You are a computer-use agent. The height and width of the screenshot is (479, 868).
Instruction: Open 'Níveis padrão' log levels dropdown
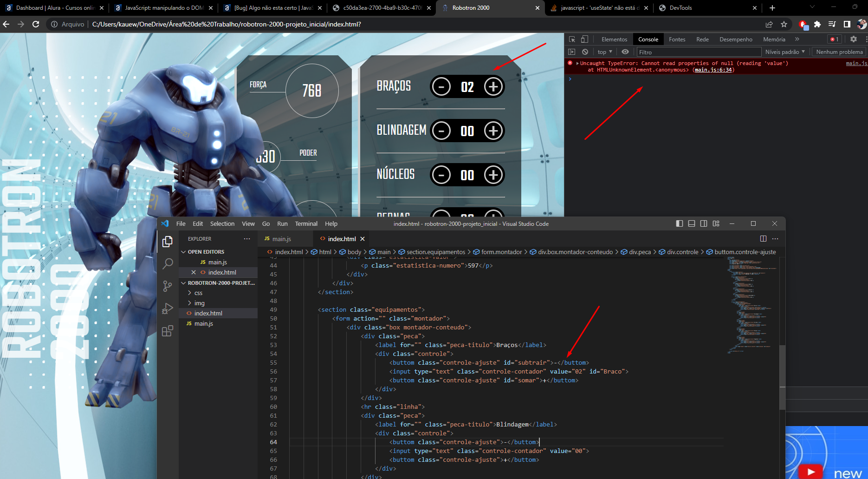(785, 52)
